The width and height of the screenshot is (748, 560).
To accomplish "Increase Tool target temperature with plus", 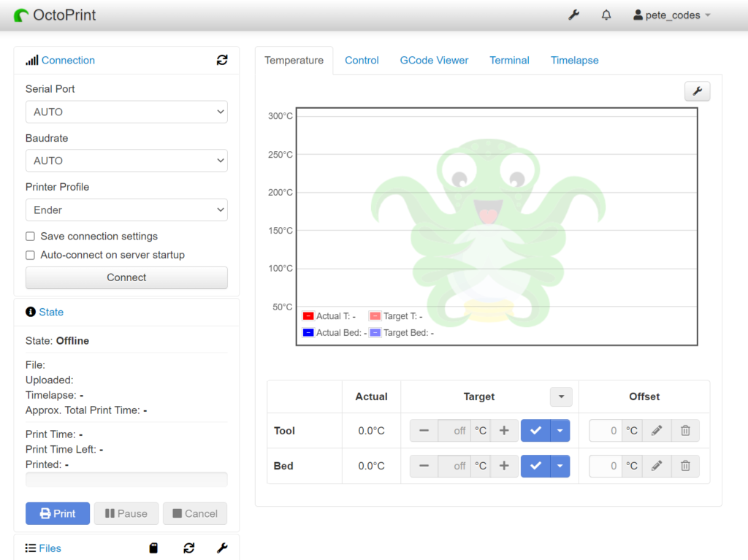I will point(504,431).
